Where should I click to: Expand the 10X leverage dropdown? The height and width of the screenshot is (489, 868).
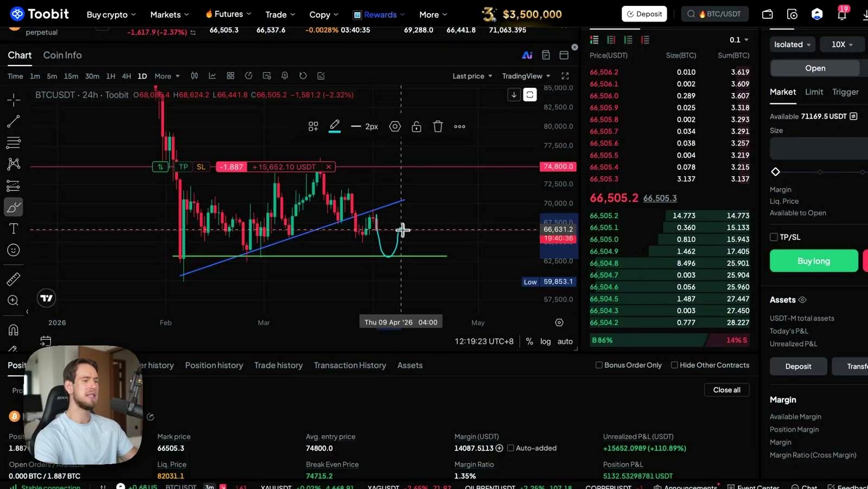coord(842,45)
